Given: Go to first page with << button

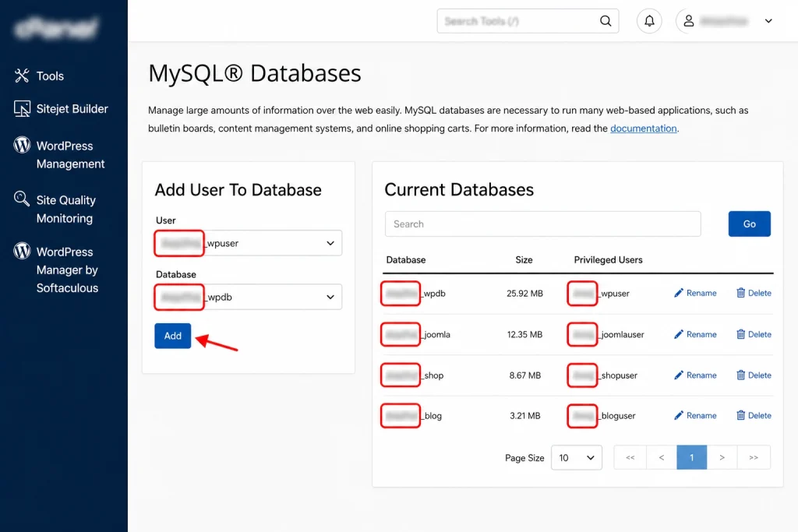Looking at the screenshot, I should pyautogui.click(x=630, y=458).
